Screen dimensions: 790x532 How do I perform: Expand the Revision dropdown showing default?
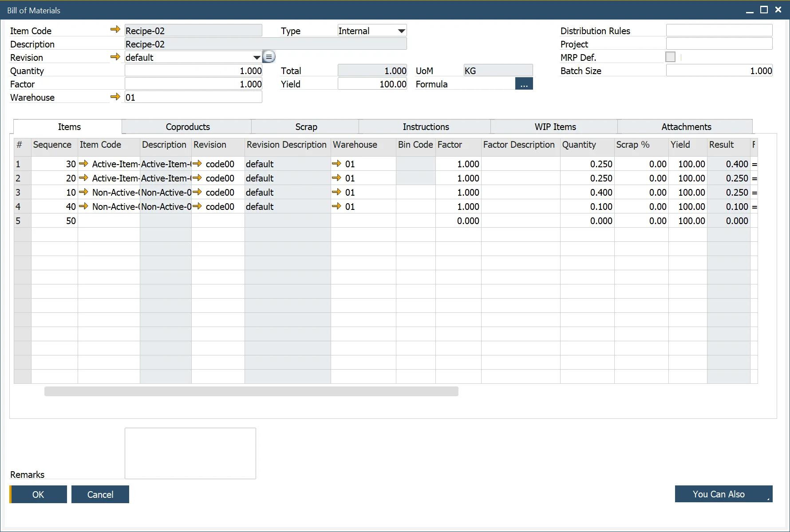click(257, 58)
